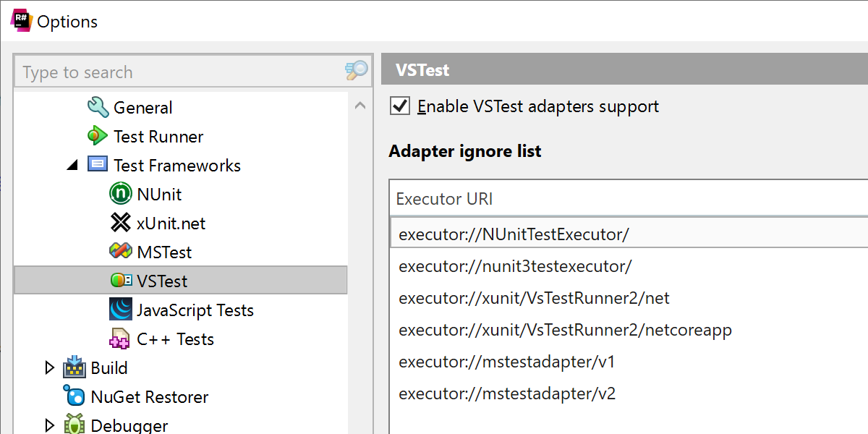Click the MSTest icon
868x434 pixels.
click(121, 252)
